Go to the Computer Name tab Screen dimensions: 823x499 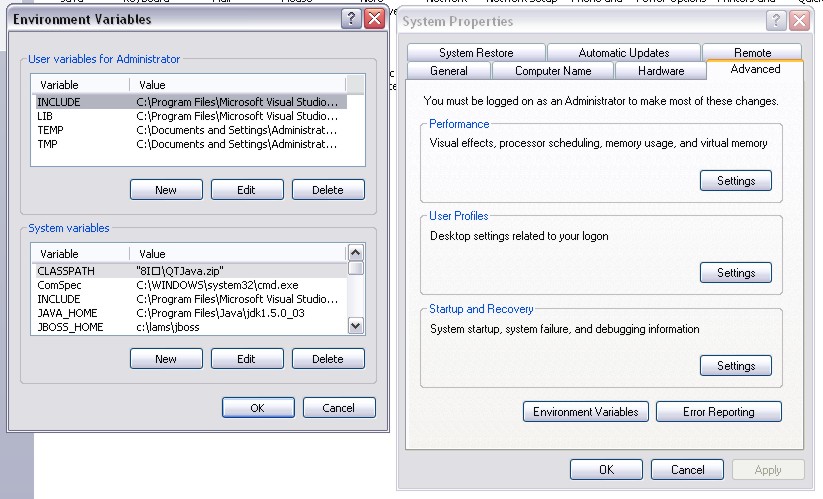click(x=552, y=71)
